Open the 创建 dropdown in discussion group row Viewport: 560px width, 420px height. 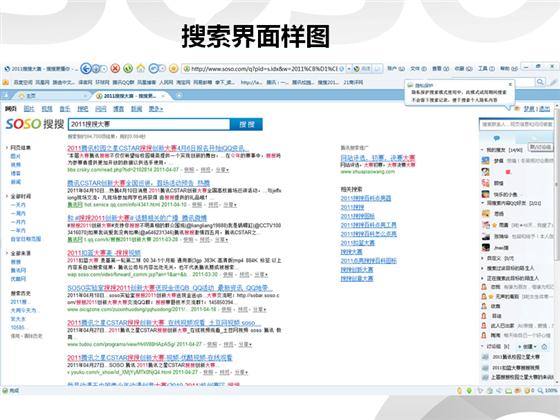[x=527, y=346]
